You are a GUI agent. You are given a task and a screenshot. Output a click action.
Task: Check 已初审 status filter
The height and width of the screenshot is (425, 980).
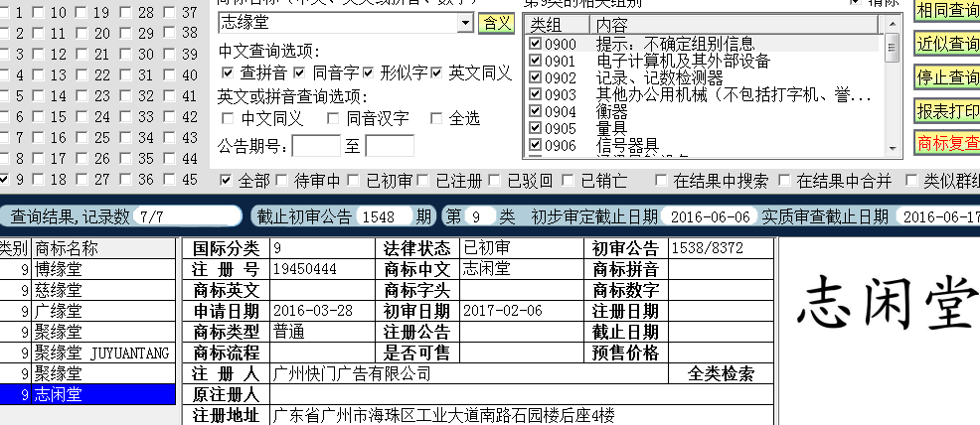click(x=354, y=181)
